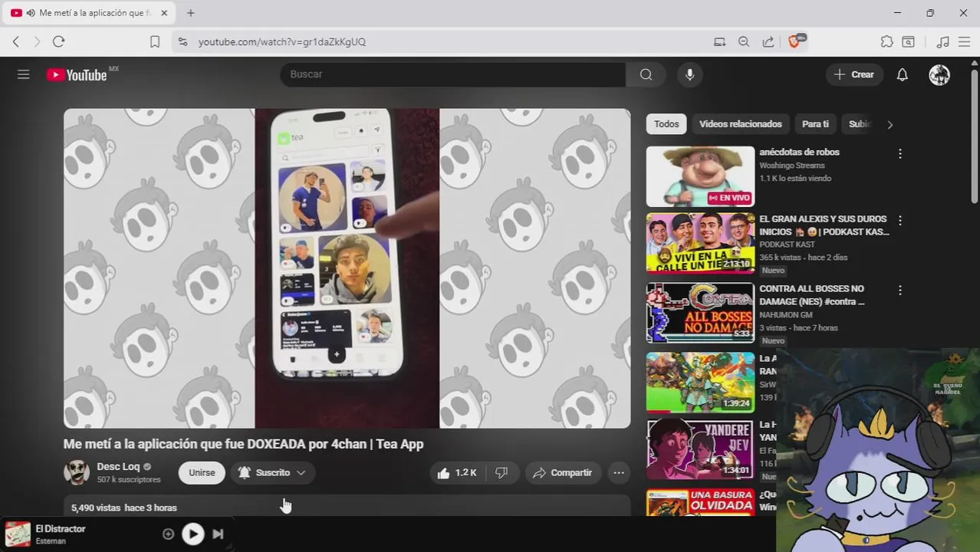Click the El Distractor song title

point(61,529)
